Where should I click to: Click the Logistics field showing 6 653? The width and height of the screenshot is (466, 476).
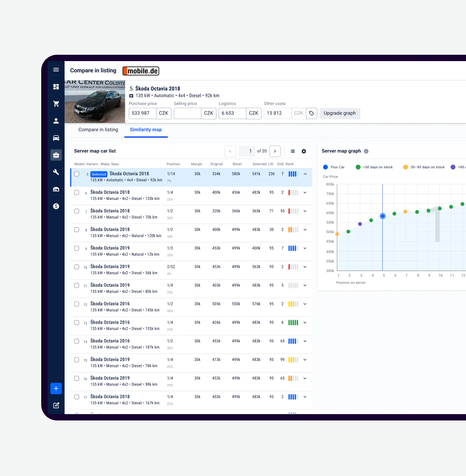point(233,113)
